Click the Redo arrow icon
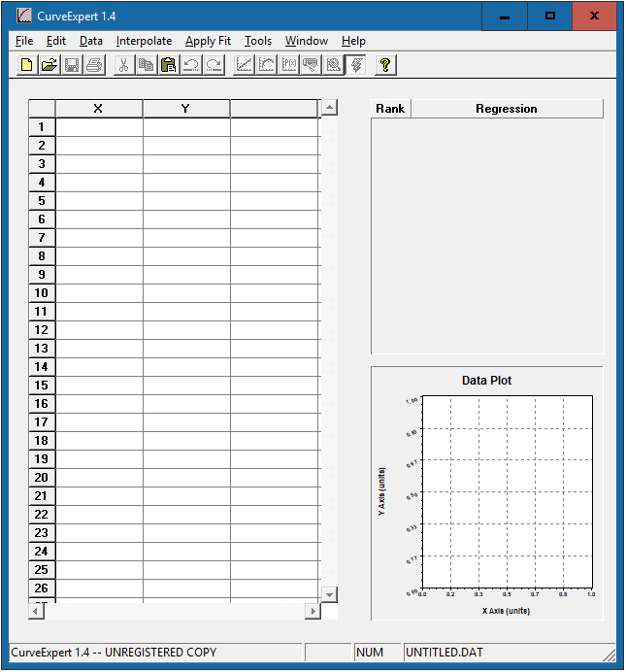Screen dimensions: 626x672 (x=214, y=65)
